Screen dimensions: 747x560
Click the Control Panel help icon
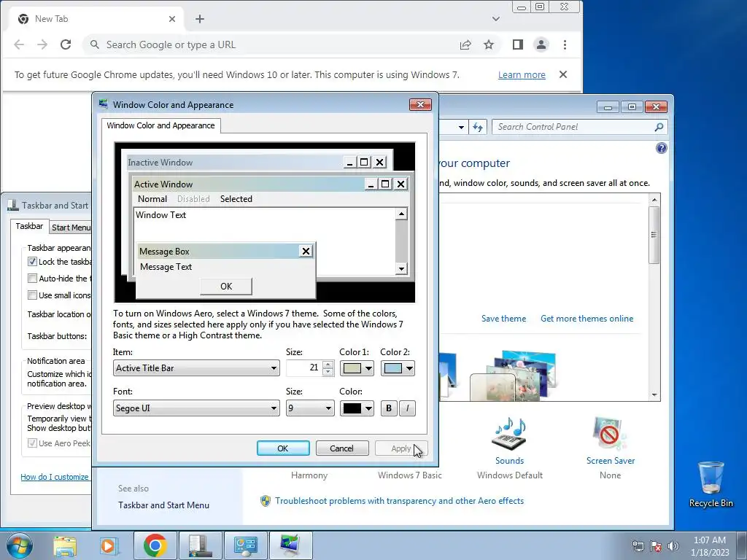[662, 148]
